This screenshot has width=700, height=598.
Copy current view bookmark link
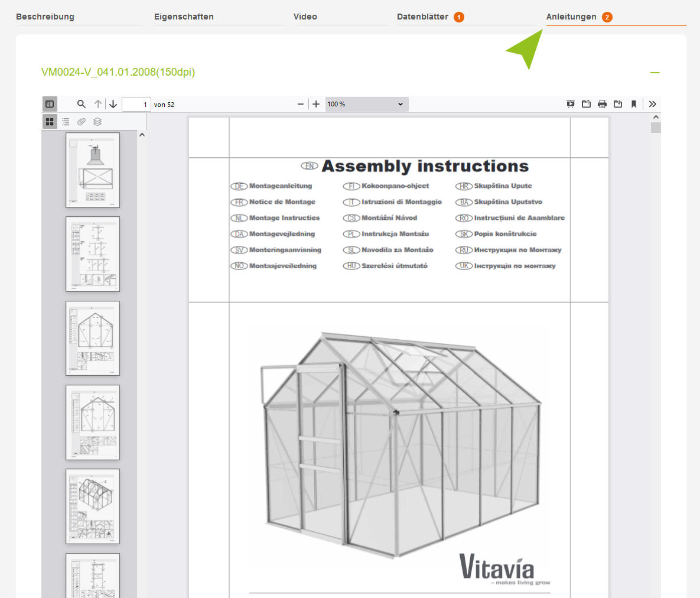pos(633,104)
